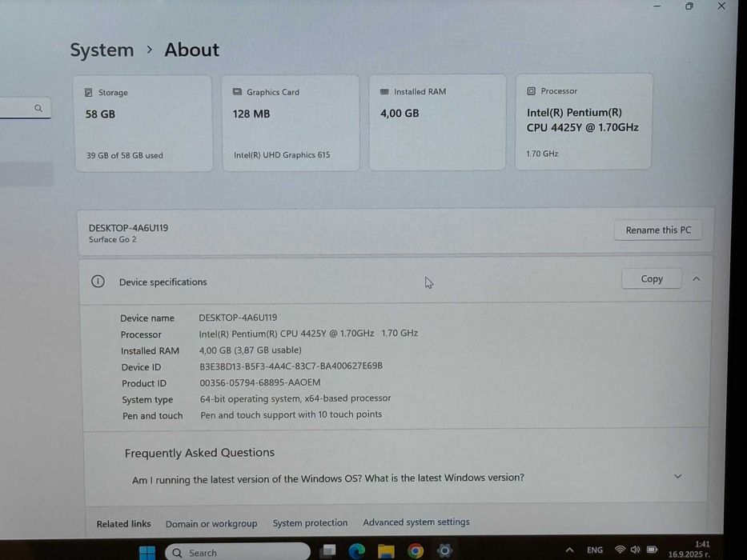Click the settings search field
Viewport: 747px width, 560px height.
click(x=24, y=109)
